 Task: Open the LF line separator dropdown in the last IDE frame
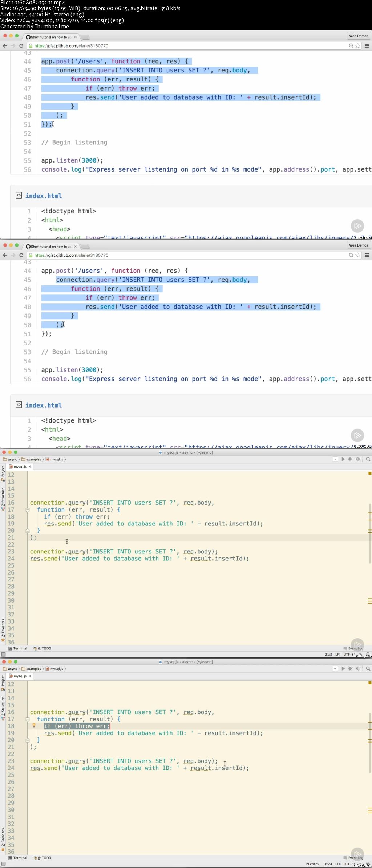[x=338, y=864]
